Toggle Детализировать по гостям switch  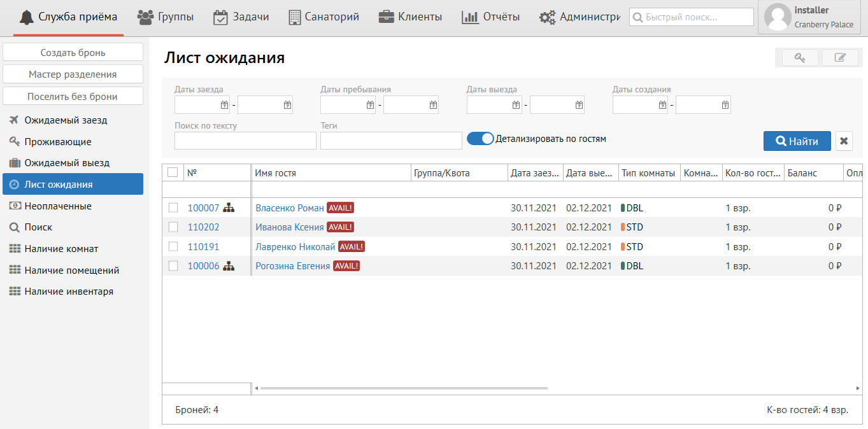[x=480, y=139]
